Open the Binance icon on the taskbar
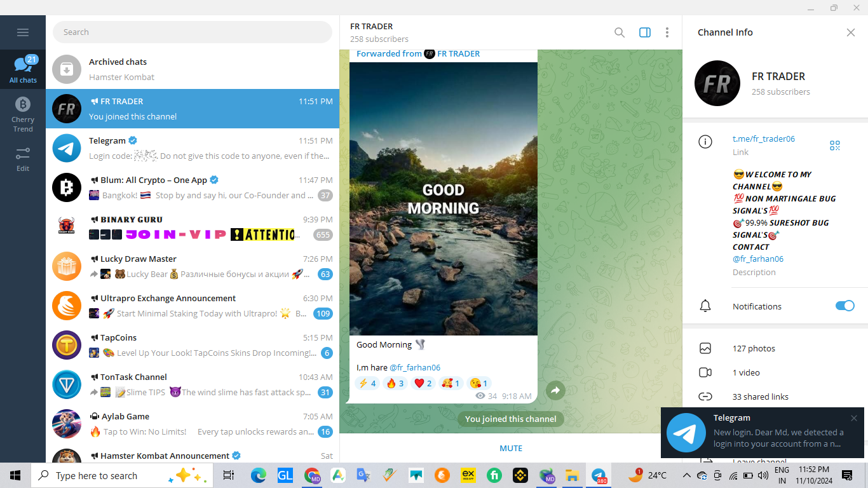The width and height of the screenshot is (868, 488). 520,475
